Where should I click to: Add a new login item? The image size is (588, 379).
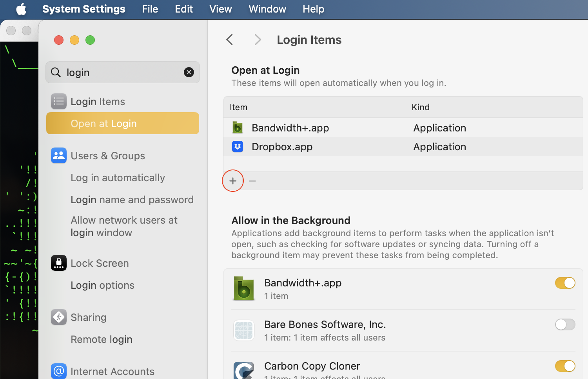(x=232, y=180)
